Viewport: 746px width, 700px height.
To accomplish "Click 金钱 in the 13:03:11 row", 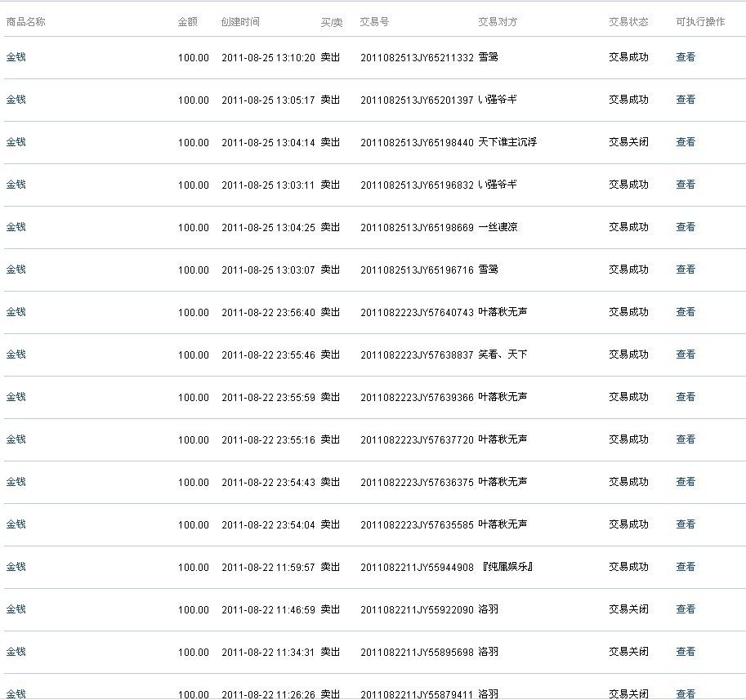I will (16, 185).
